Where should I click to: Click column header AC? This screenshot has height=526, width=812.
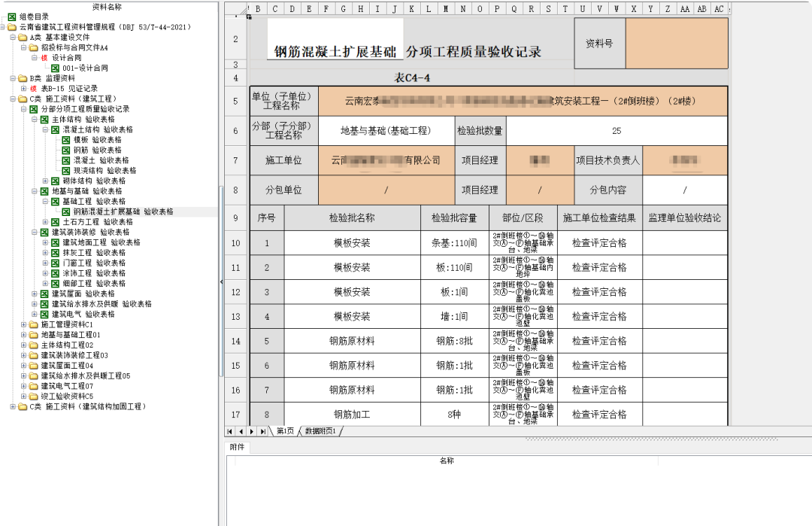tap(719, 9)
